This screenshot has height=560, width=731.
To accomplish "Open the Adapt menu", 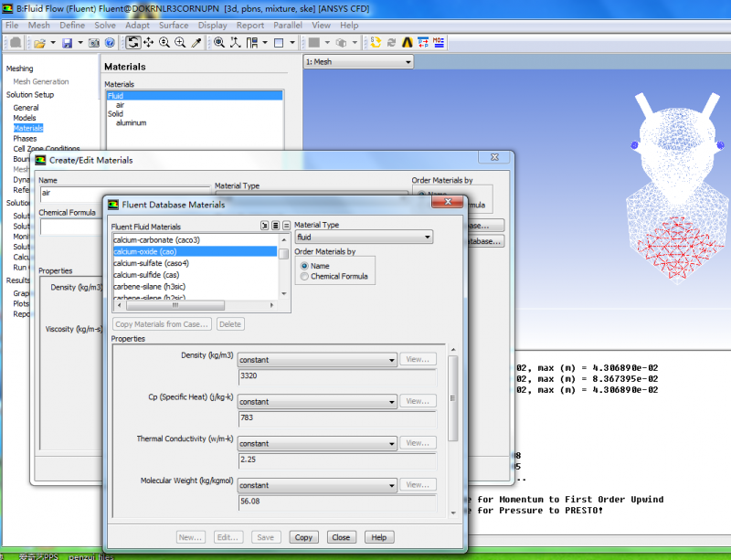I will pyautogui.click(x=137, y=26).
